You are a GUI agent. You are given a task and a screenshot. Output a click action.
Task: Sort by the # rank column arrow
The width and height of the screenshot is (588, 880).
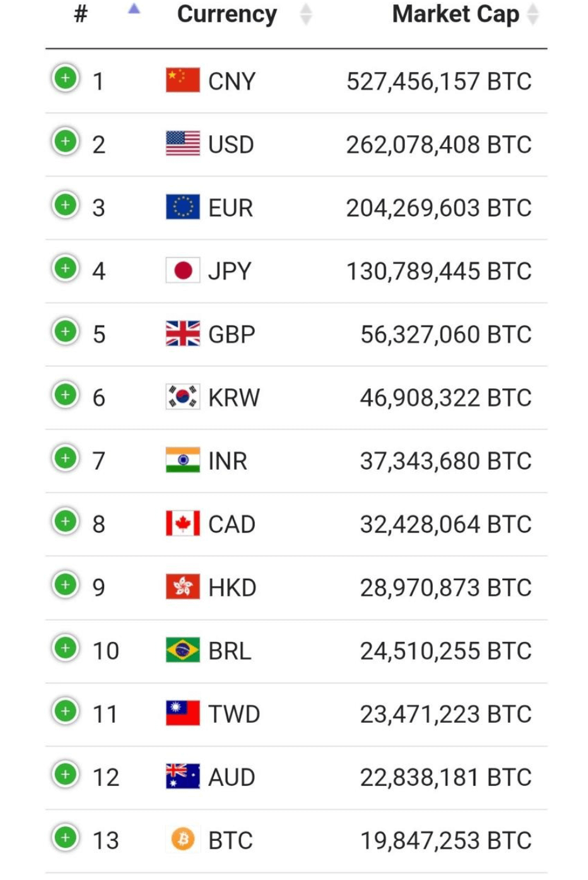(134, 9)
